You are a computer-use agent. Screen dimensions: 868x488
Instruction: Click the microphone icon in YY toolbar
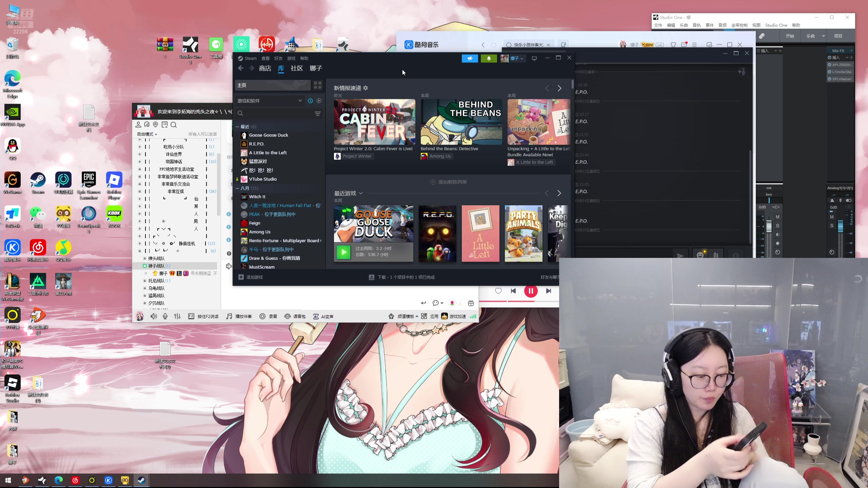click(165, 316)
